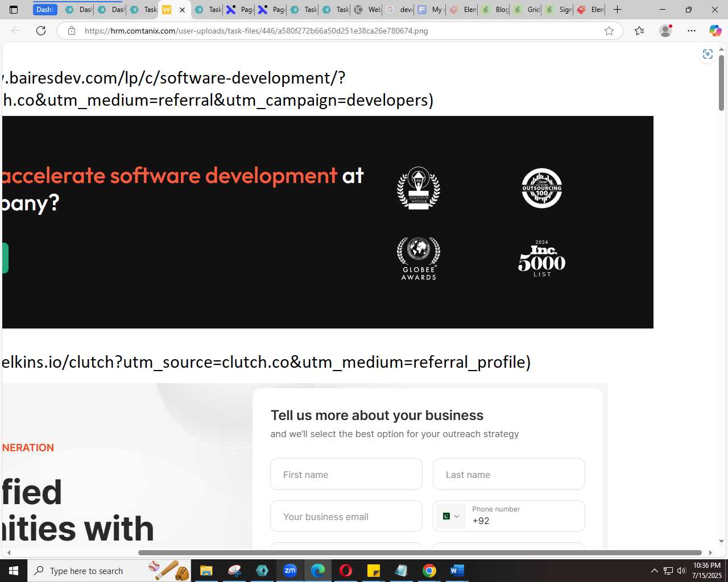Viewport: 728px width, 582px height.
Task: Click the Inc. 5000 List badge
Action: click(542, 259)
